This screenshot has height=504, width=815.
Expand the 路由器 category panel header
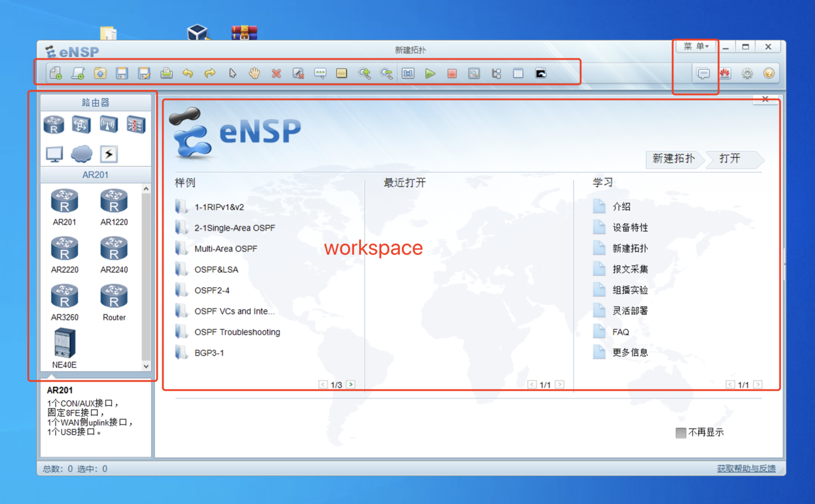point(94,102)
